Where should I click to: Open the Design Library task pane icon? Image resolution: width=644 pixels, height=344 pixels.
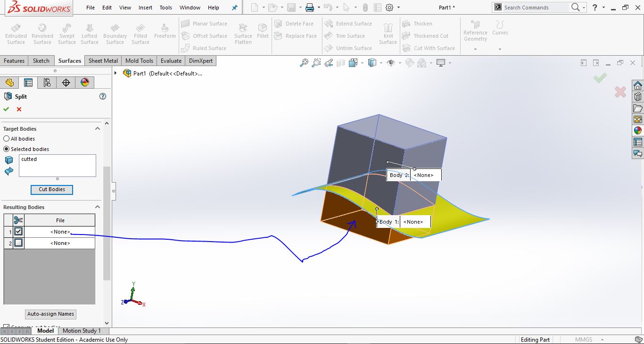[638, 97]
